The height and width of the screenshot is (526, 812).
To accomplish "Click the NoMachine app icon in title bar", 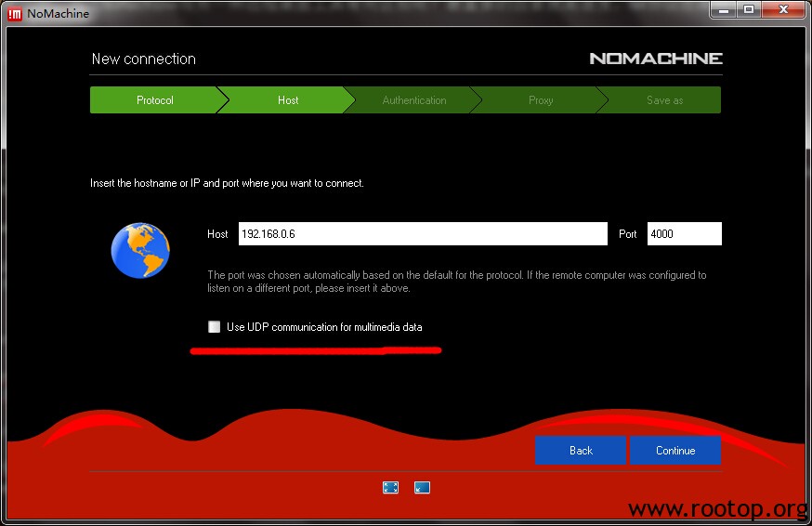I will [x=15, y=14].
